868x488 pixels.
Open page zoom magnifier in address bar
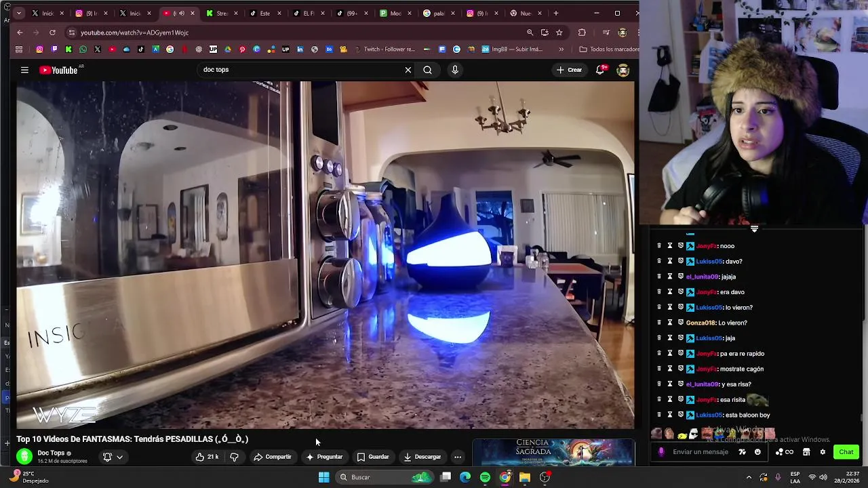[x=530, y=32]
